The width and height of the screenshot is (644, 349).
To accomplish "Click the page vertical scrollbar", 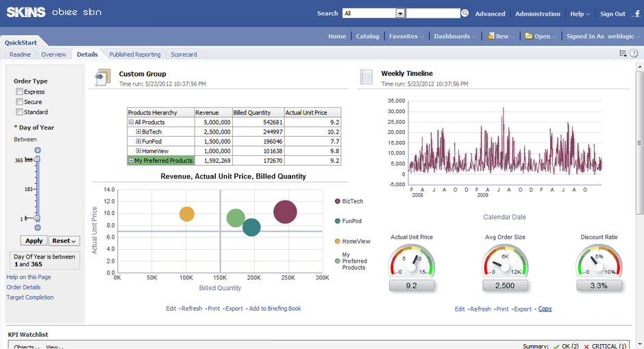I will [639, 143].
